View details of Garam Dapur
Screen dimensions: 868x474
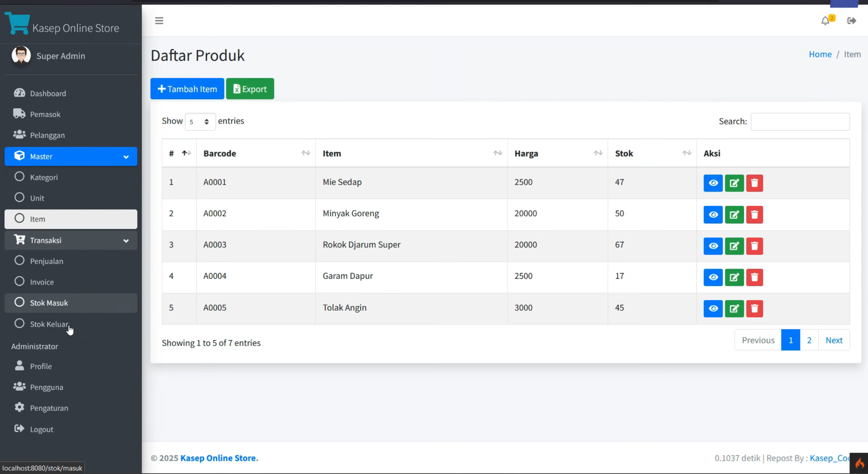[713, 277]
